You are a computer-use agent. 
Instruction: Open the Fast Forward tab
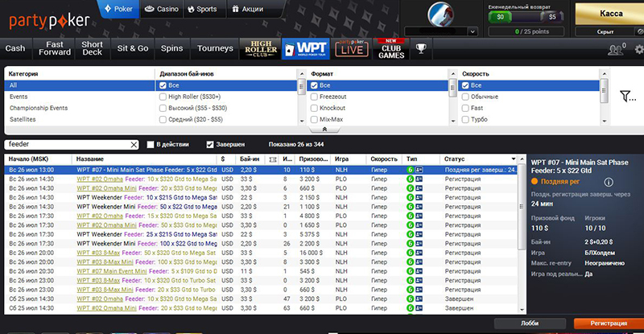click(x=55, y=48)
